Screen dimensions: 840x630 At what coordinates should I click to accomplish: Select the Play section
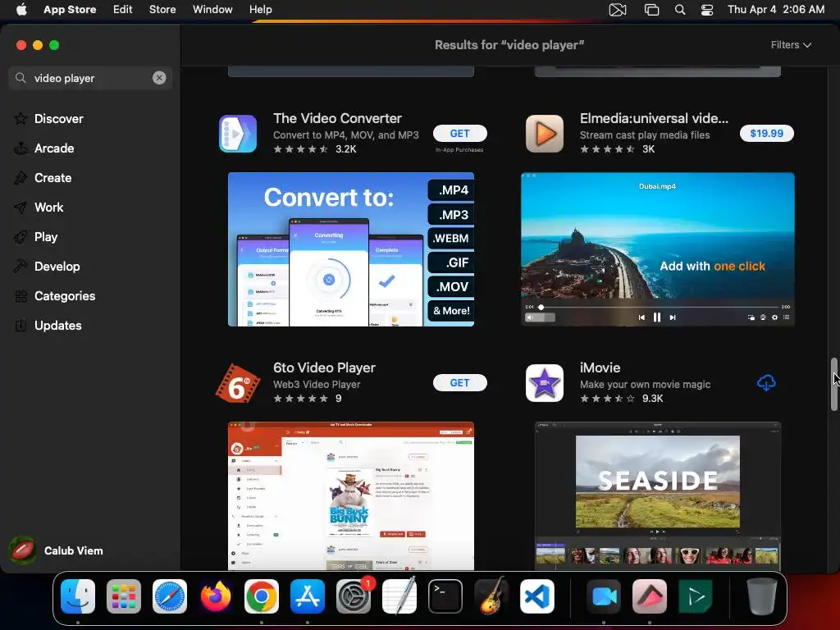(46, 237)
